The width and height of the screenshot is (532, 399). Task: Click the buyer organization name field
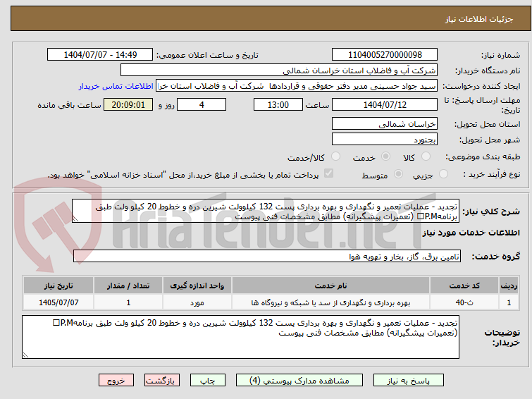click(279, 70)
